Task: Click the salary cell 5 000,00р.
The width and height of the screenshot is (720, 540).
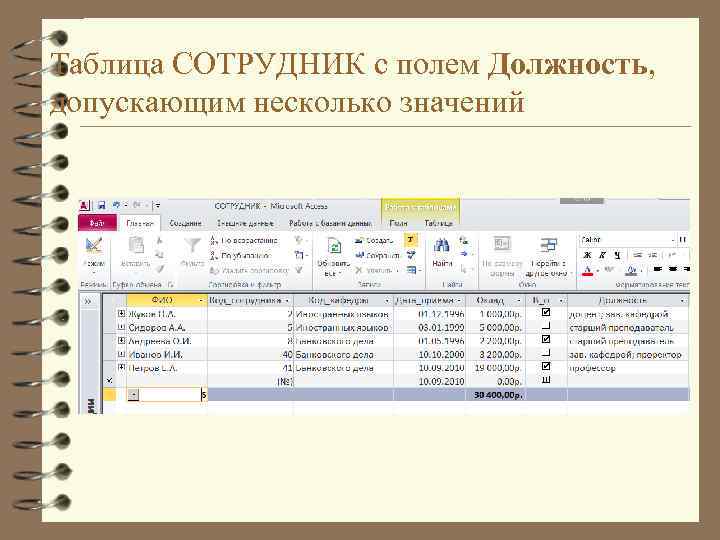Action: (495, 327)
